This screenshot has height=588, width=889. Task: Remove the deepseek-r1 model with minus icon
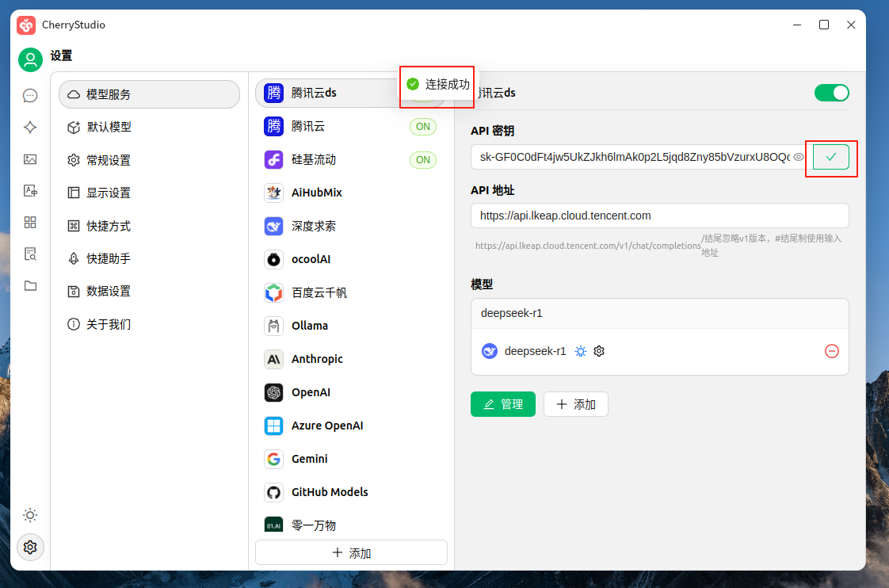(831, 351)
